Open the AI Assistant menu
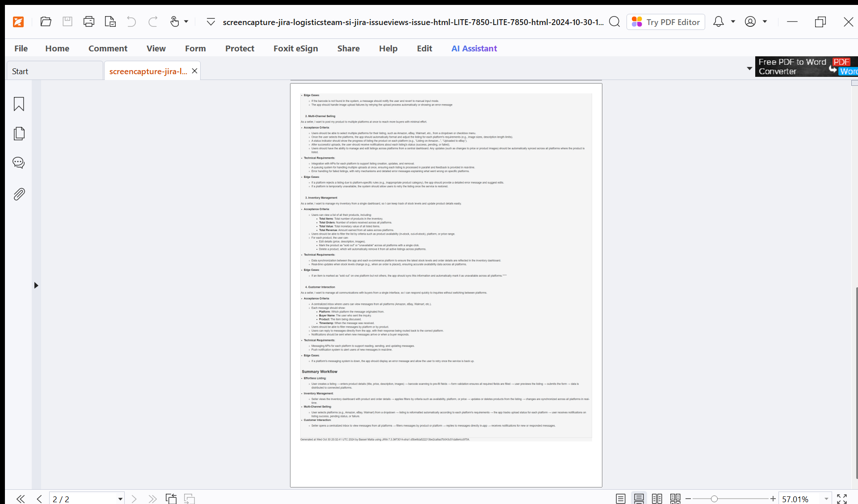 pyautogui.click(x=474, y=48)
